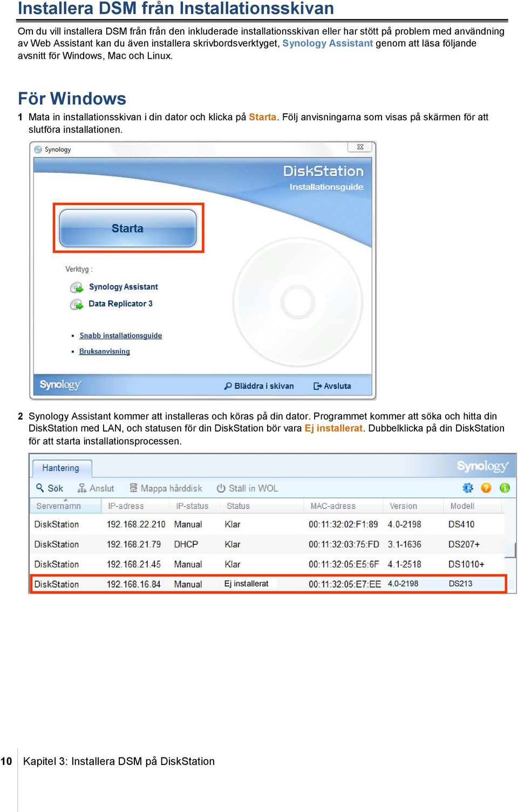Click MAC address 00:11:32:03:75:FD

[x=344, y=544]
